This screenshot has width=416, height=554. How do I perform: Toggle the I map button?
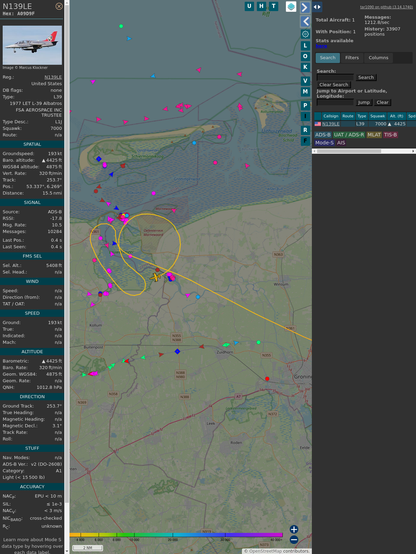(x=305, y=116)
